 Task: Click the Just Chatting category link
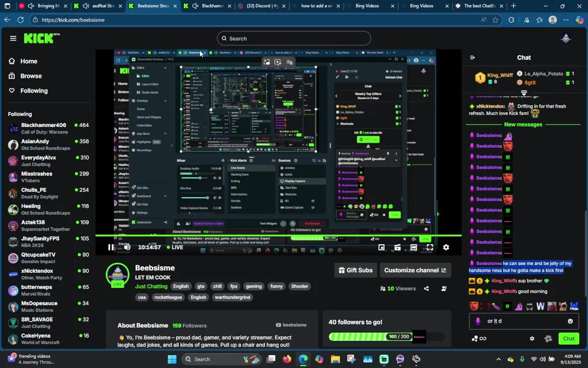click(151, 286)
